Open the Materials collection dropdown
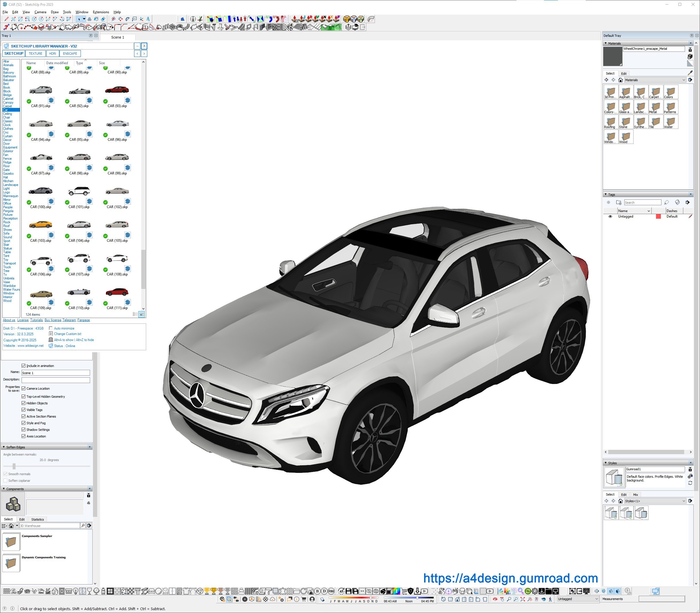700x613 pixels. pyautogui.click(x=683, y=80)
